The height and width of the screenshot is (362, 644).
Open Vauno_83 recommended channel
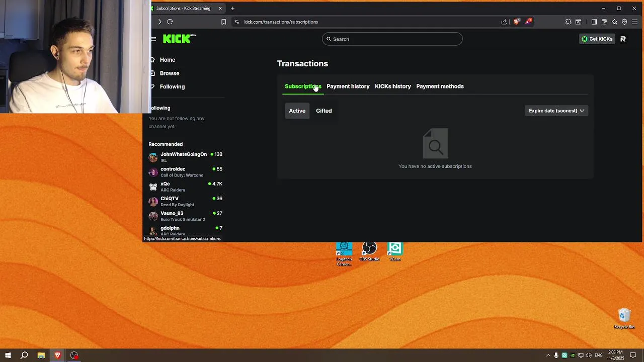point(185,216)
